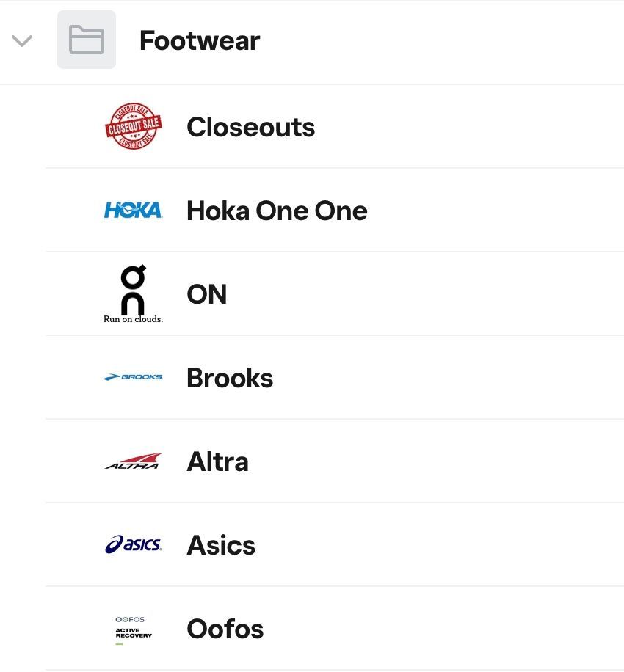Select the Altra subcategory label

pyautogui.click(x=217, y=462)
